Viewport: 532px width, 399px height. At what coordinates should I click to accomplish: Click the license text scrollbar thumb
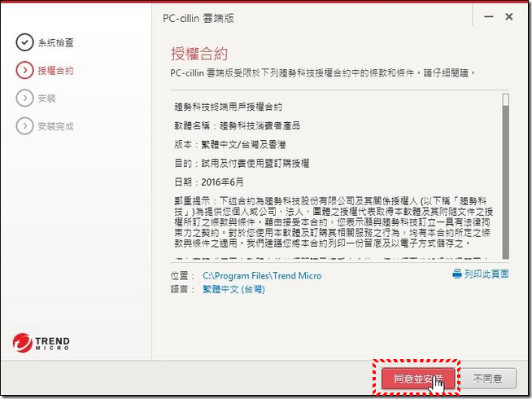pos(505,100)
